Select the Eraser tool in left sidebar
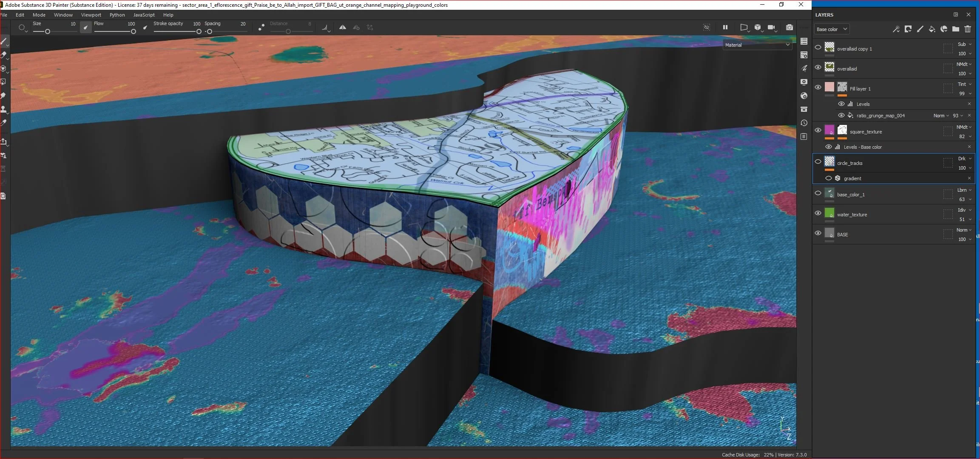The height and width of the screenshot is (459, 980). click(x=4, y=55)
